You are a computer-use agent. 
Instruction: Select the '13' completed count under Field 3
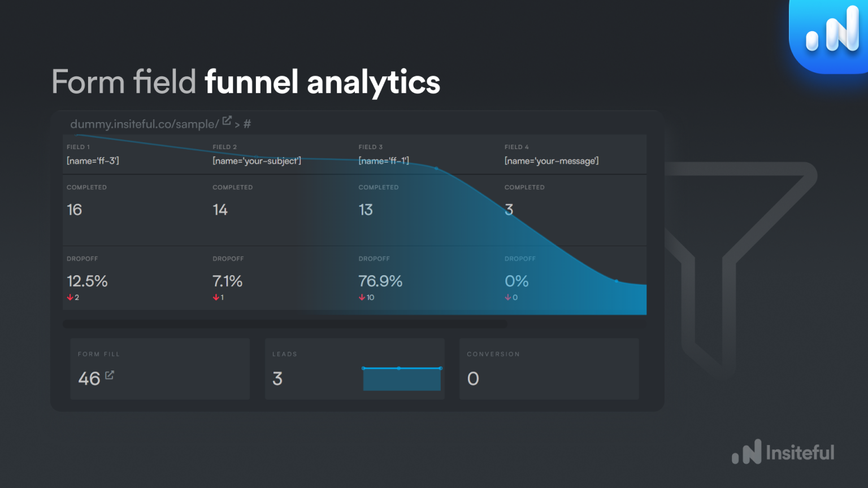[367, 210]
